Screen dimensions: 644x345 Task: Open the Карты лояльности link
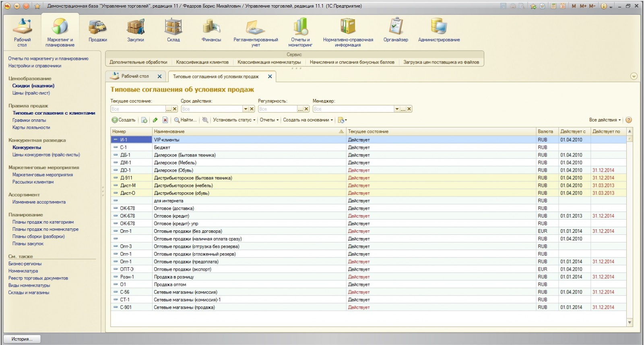point(31,127)
